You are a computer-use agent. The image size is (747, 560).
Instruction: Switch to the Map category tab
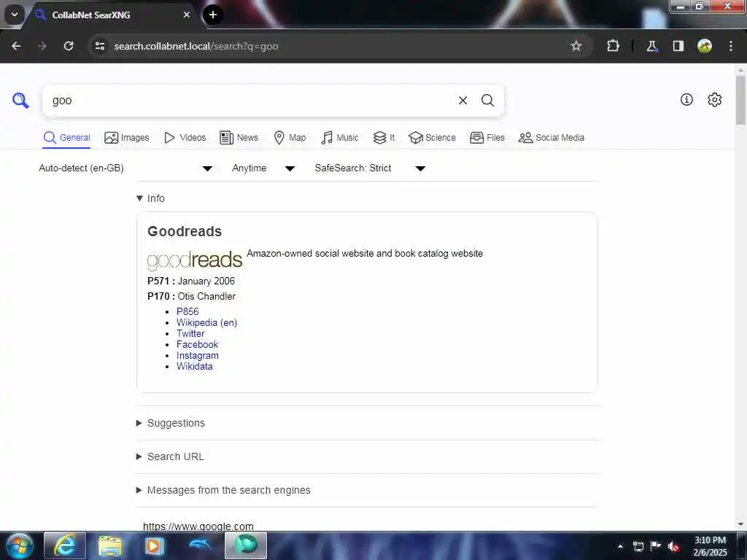click(290, 138)
